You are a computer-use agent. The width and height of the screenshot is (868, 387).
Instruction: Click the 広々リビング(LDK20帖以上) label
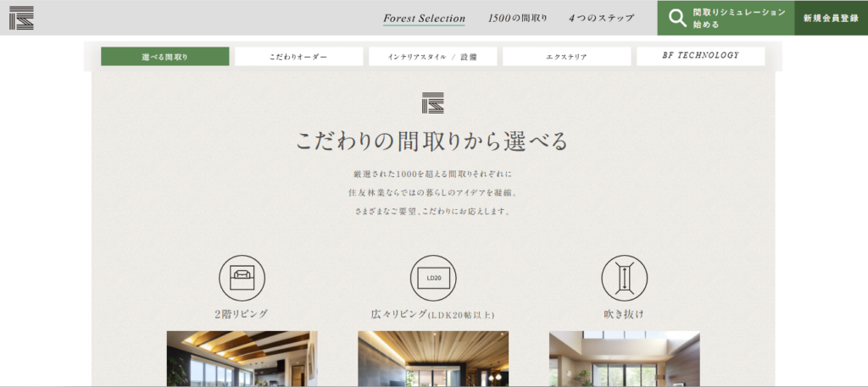433,314
